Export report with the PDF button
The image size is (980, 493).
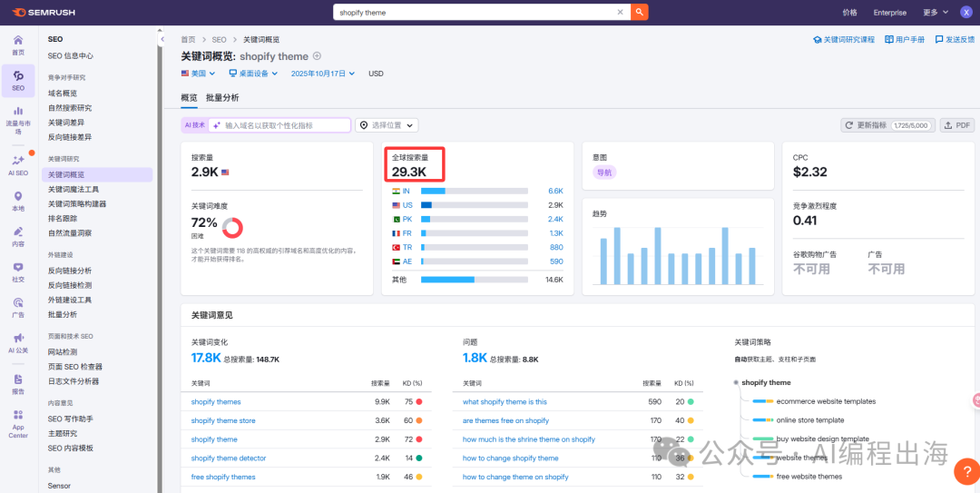click(957, 125)
